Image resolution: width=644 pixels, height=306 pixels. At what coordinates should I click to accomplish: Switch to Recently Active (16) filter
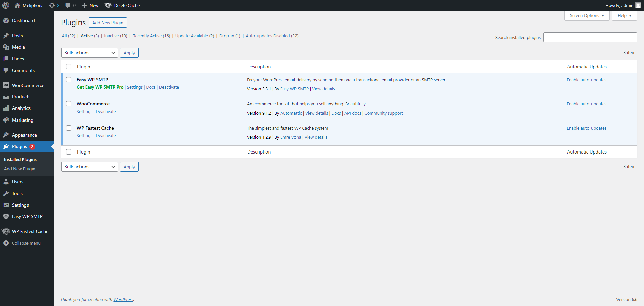click(x=151, y=36)
